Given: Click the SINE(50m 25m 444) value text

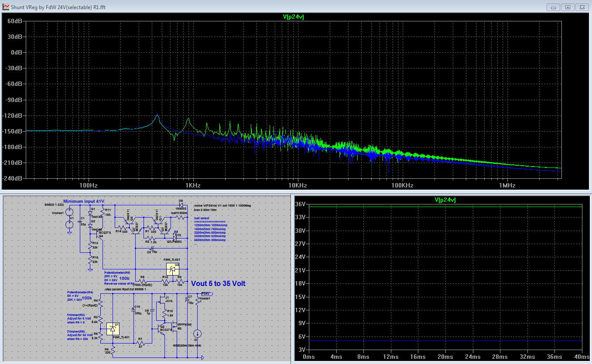Looking at the screenshot, I should [x=187, y=346].
